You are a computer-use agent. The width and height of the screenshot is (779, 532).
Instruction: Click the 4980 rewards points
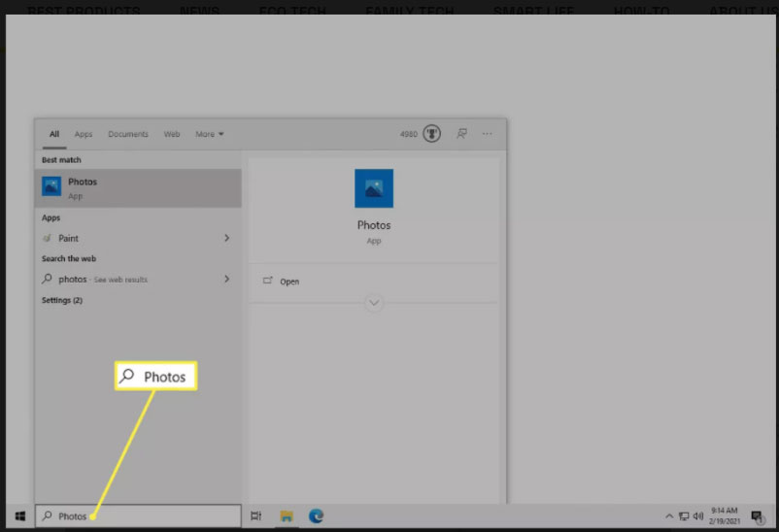click(408, 134)
